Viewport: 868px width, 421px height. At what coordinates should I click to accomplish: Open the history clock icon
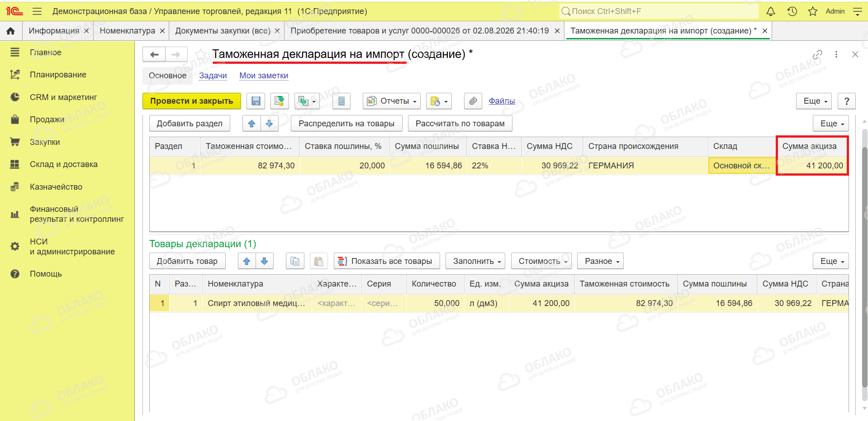(x=792, y=11)
